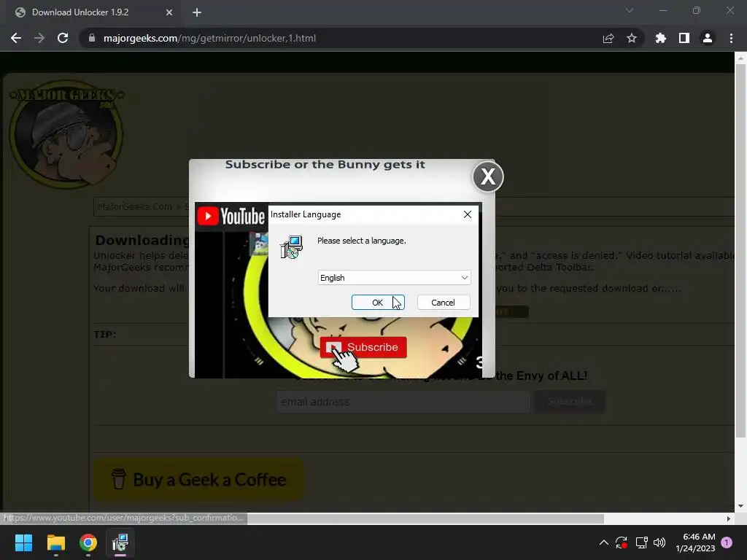747x560 pixels.
Task: Click the newsletter Subscribe button
Action: 569,402
